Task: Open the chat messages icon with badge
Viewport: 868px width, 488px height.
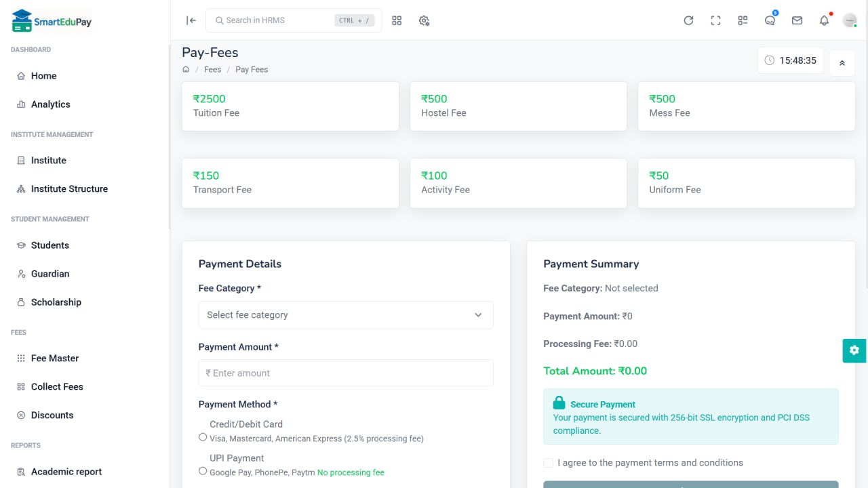Action: point(770,20)
